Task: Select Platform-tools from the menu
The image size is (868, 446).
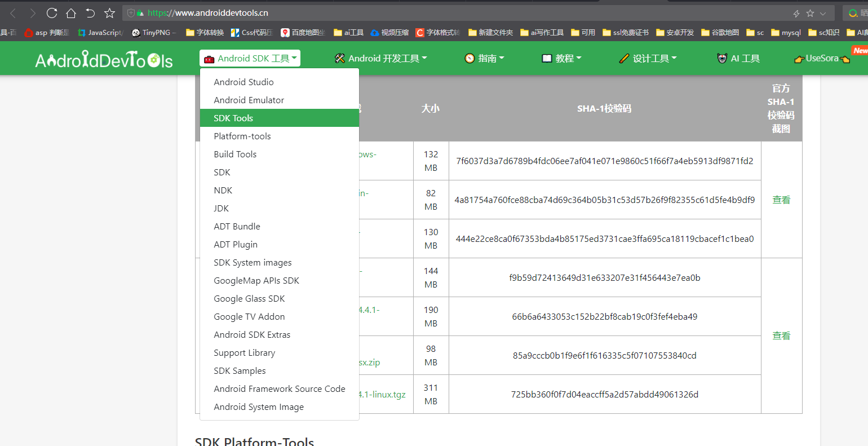Action: click(280, 136)
